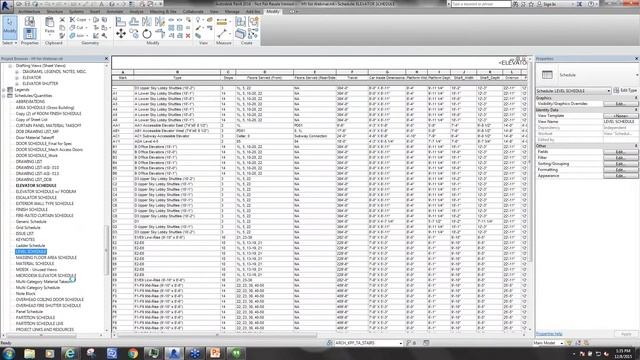Click the View Name field LEVEL SCHEDULE

point(620,122)
